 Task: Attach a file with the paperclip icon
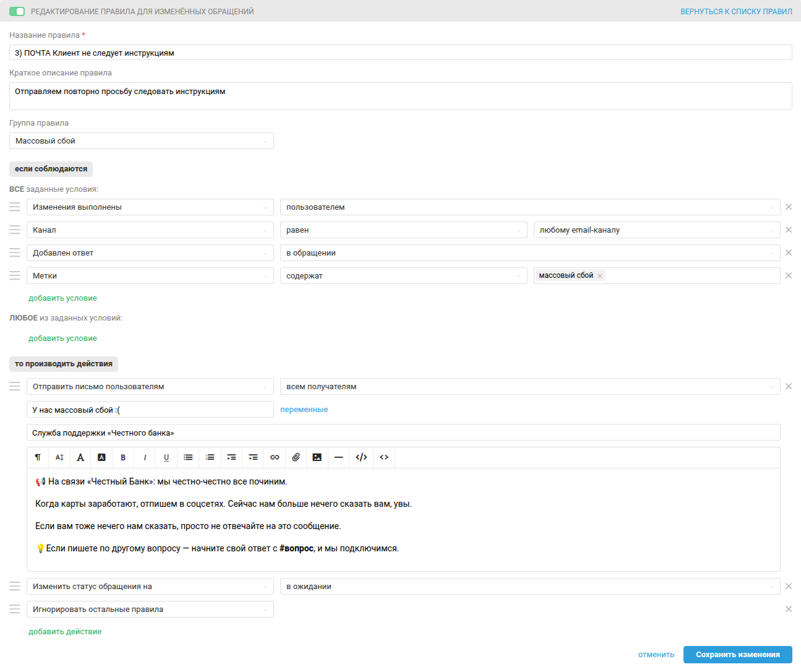point(296,457)
